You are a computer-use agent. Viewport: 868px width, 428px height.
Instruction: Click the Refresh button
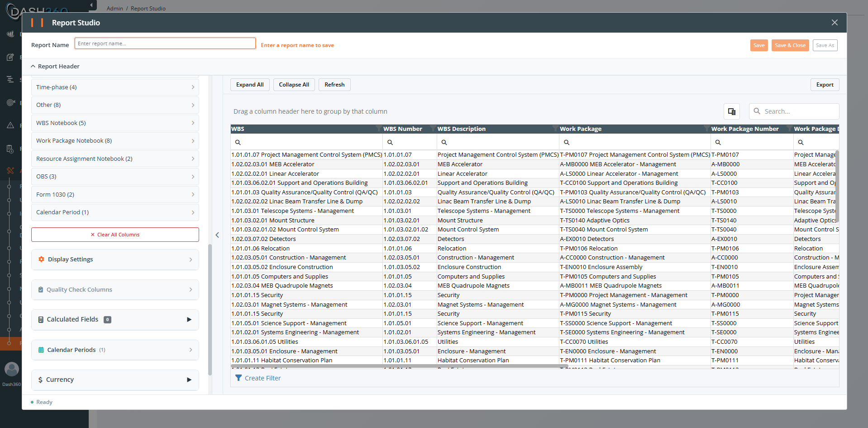click(x=334, y=85)
